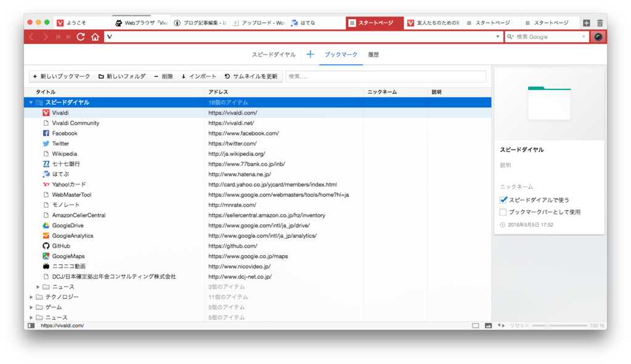Open search engine selector magnifier

click(510, 36)
